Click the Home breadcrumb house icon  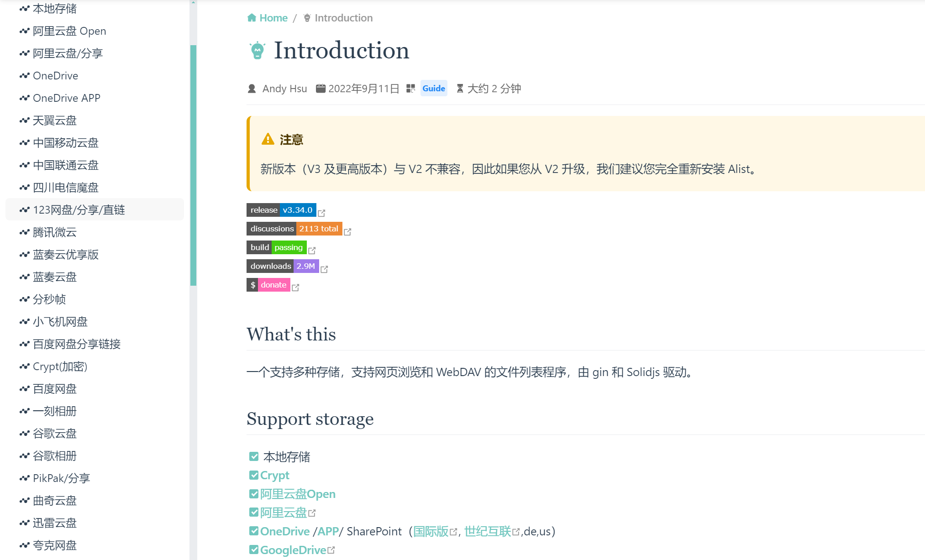pyautogui.click(x=252, y=18)
